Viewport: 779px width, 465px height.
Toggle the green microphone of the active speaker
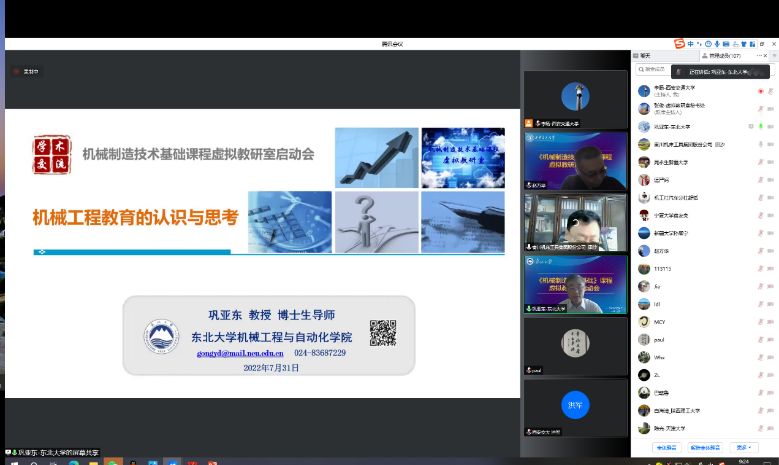tap(761, 126)
